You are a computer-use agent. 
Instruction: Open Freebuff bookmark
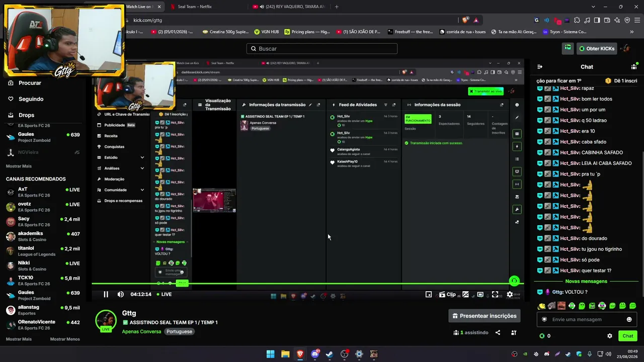click(410, 32)
